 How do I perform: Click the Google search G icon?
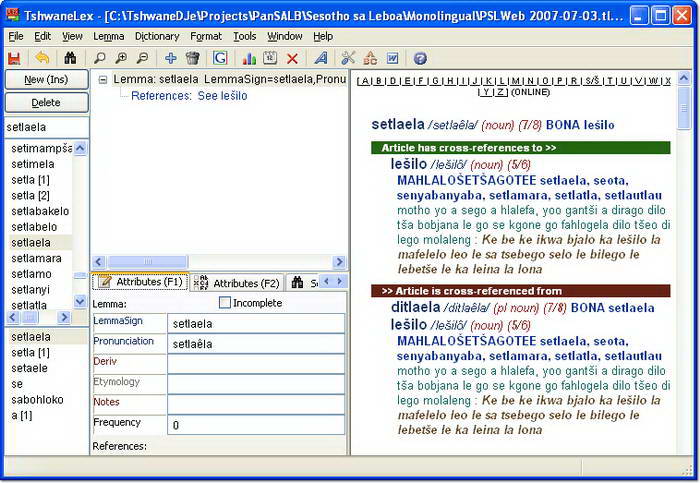coord(220,58)
